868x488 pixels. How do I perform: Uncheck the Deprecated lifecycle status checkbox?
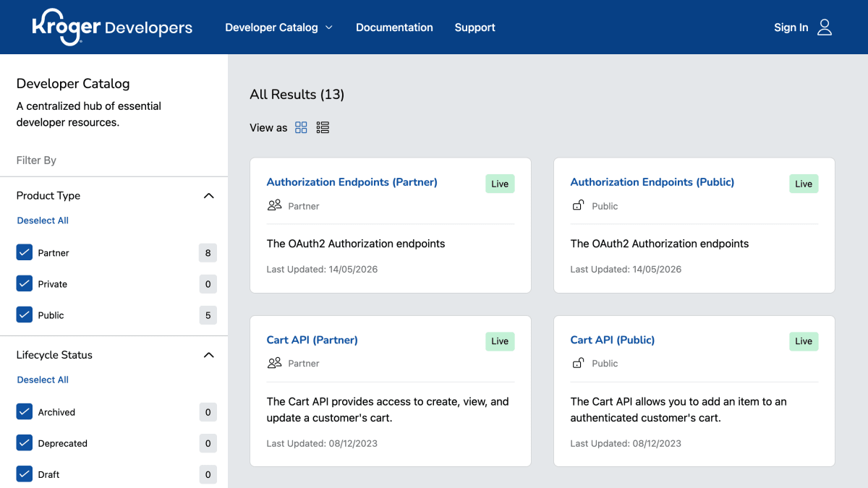25,442
